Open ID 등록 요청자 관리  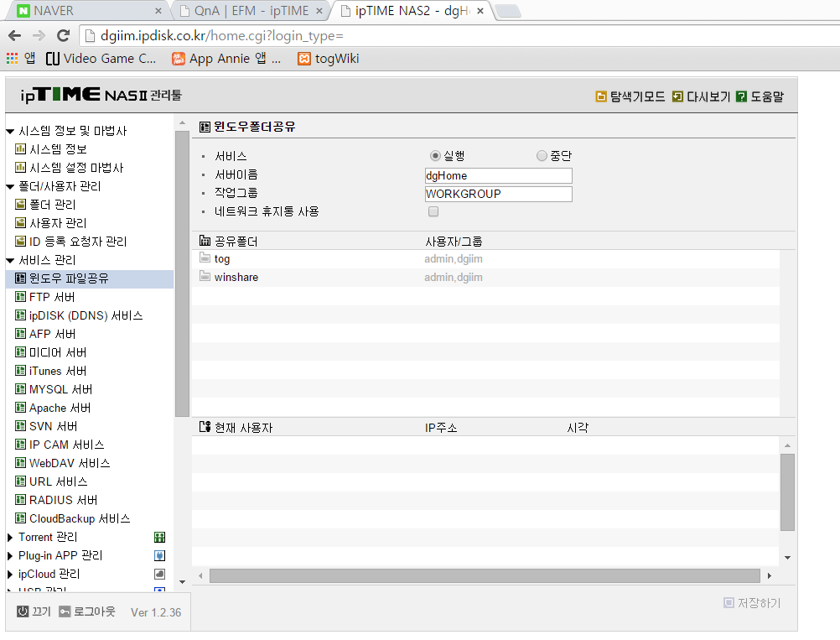[x=78, y=242]
